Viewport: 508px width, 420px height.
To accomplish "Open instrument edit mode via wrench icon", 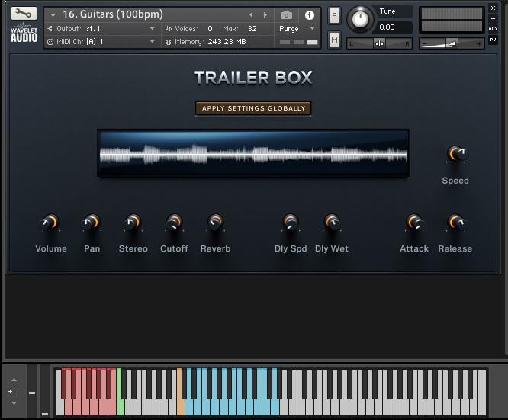I will [x=24, y=13].
